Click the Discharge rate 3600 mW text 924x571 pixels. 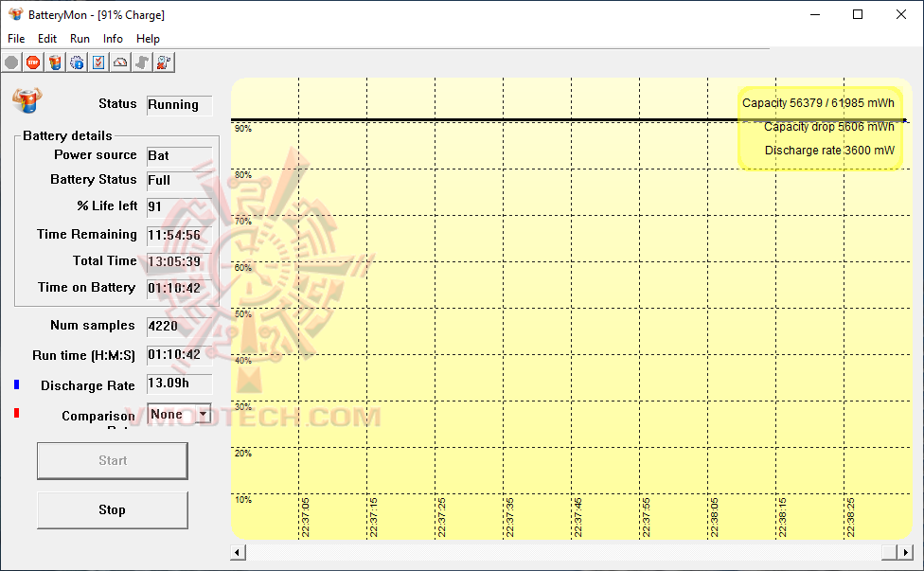(x=829, y=151)
